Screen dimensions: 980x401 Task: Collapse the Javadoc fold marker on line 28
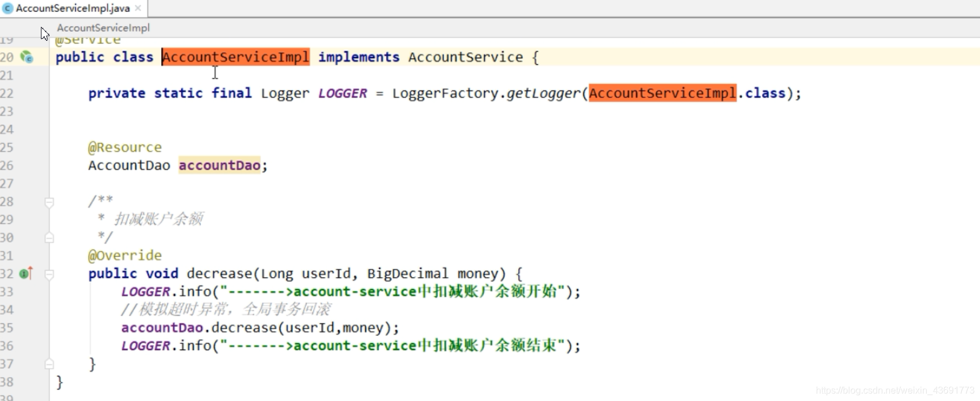49,202
